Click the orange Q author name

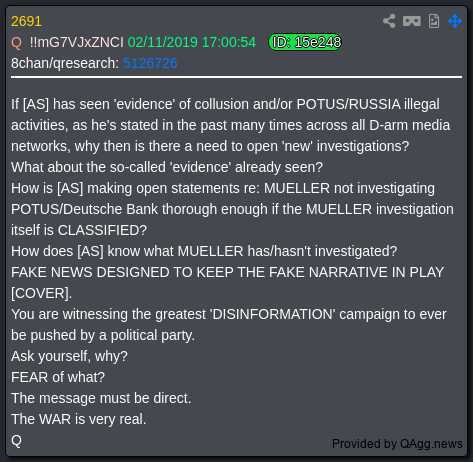16,42
